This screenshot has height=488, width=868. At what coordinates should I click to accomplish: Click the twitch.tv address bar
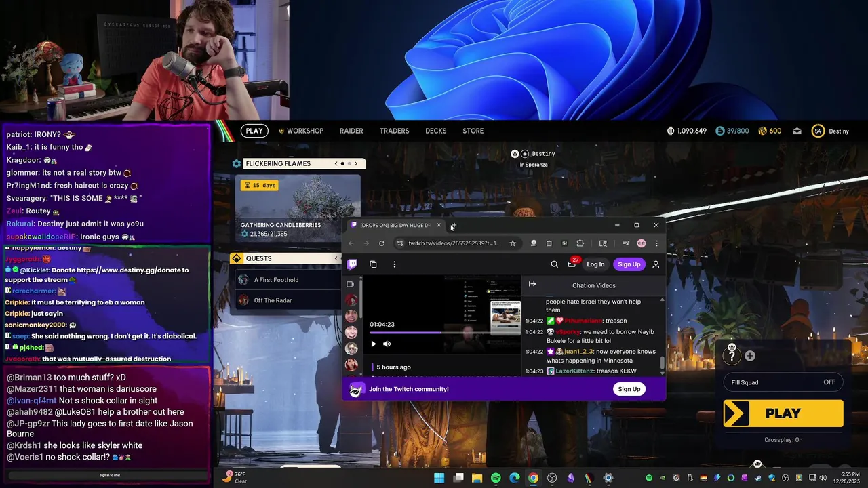point(454,243)
